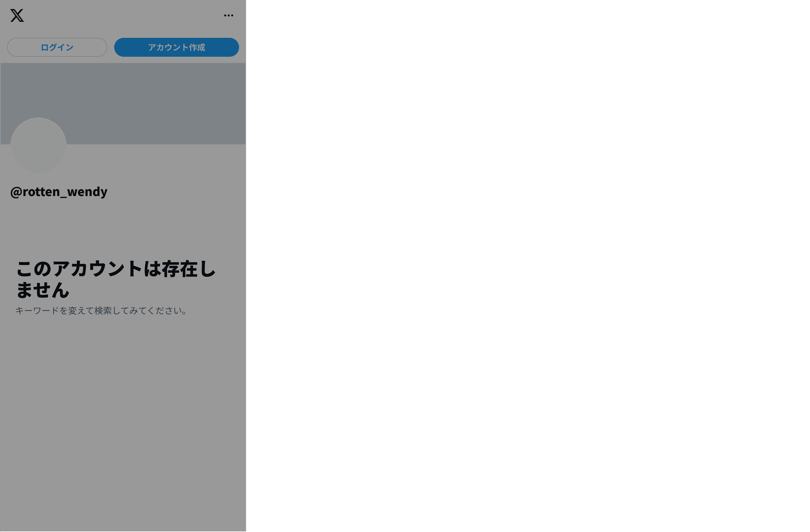Viewport: 810px width, 532px height.
Task: Click the bold username rotten_wendy
Action: pos(59,192)
